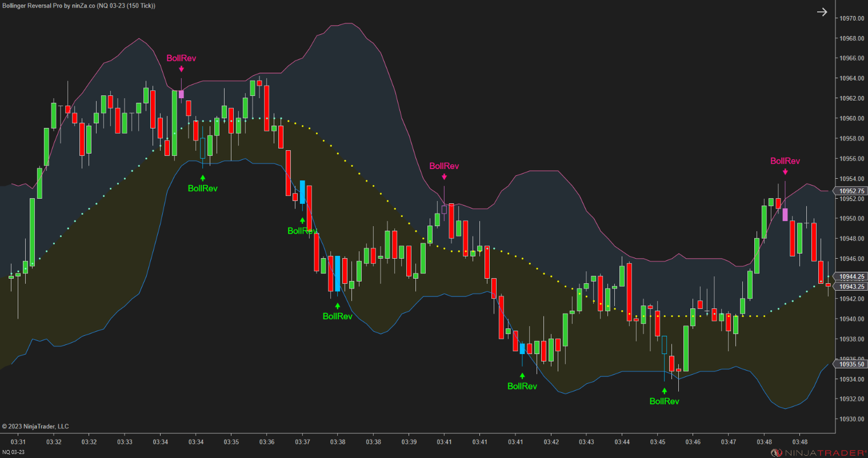Select the pink BollRev marker near 03:48
This screenshot has width=868, height=458.
[x=786, y=171]
